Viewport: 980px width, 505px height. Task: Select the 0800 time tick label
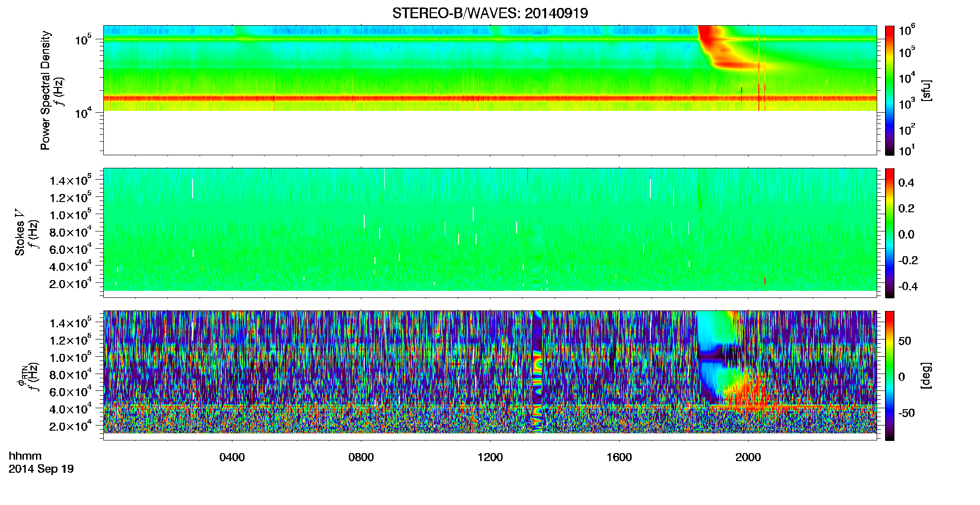(361, 457)
